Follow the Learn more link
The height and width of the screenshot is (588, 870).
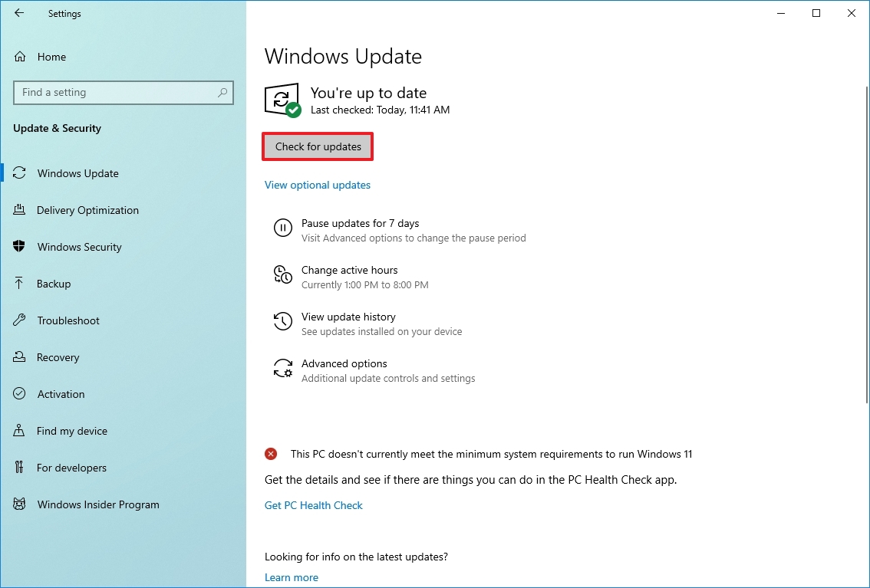point(291,577)
